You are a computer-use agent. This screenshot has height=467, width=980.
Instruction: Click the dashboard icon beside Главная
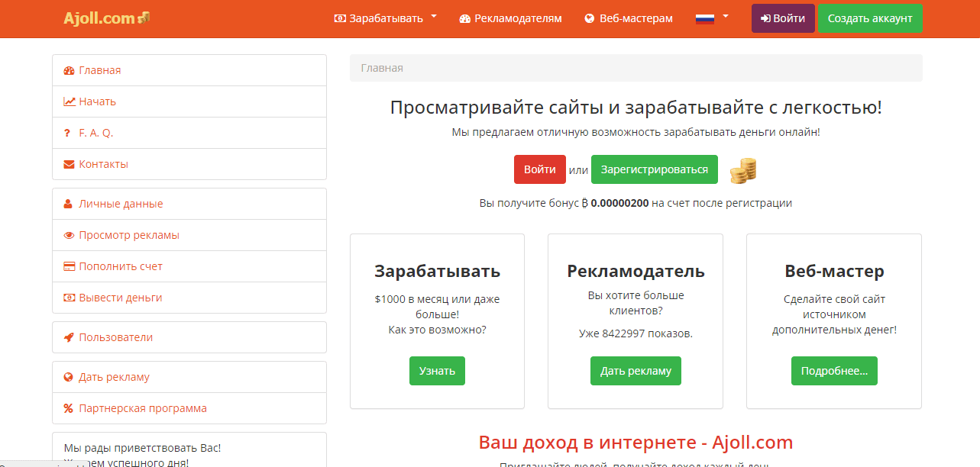[69, 70]
